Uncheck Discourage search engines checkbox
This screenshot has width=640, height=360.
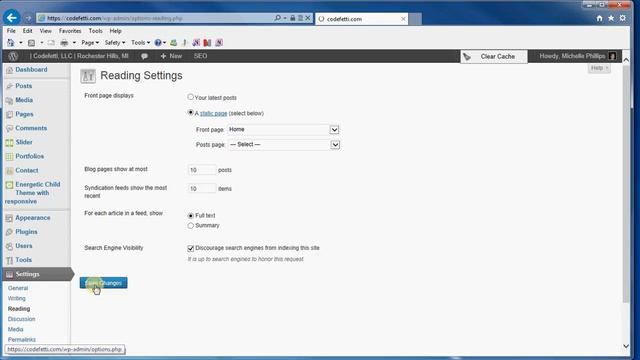coord(191,248)
